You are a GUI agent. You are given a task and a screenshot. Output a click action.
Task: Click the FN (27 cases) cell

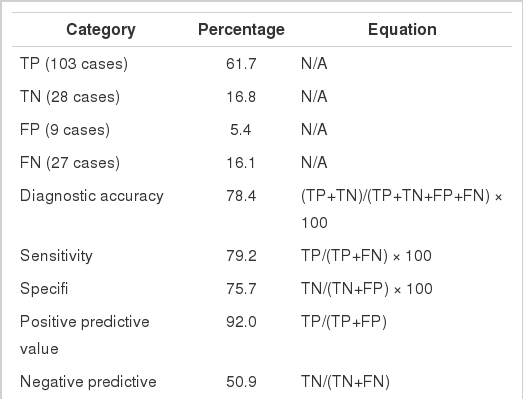[x=70, y=163]
